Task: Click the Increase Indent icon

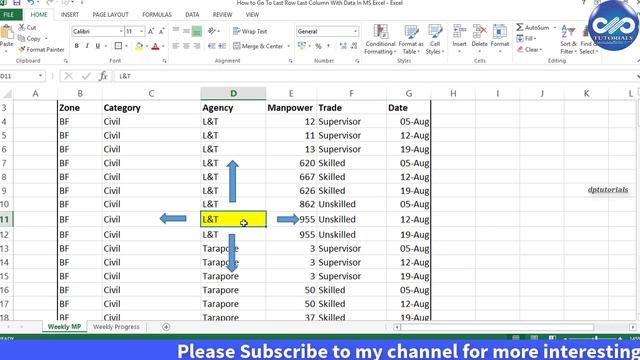Action: (222, 46)
